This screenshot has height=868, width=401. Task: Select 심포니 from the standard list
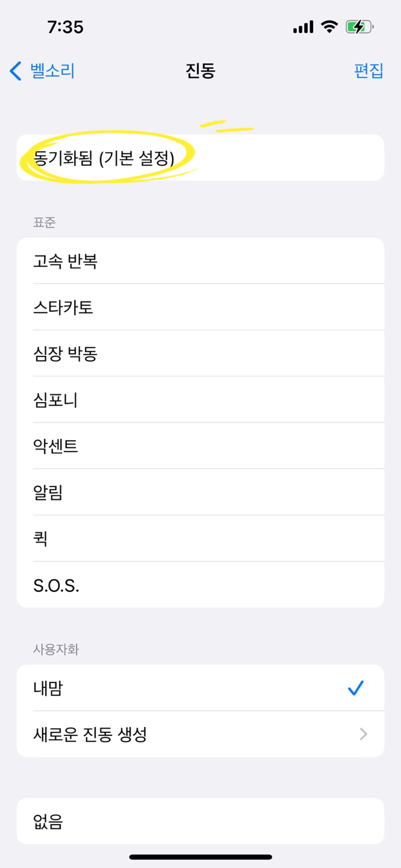200,400
